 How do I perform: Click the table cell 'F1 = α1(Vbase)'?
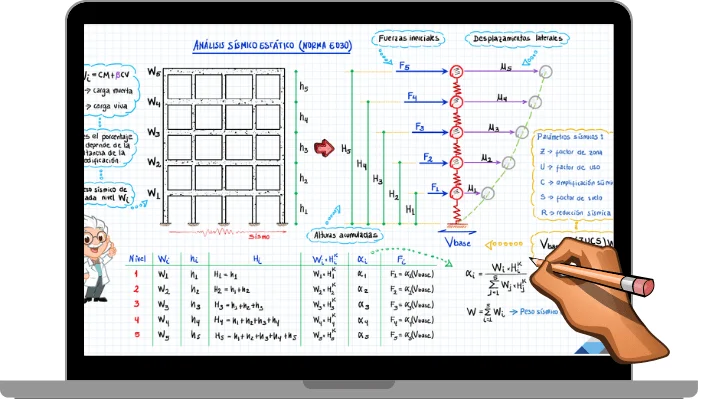click(x=412, y=275)
